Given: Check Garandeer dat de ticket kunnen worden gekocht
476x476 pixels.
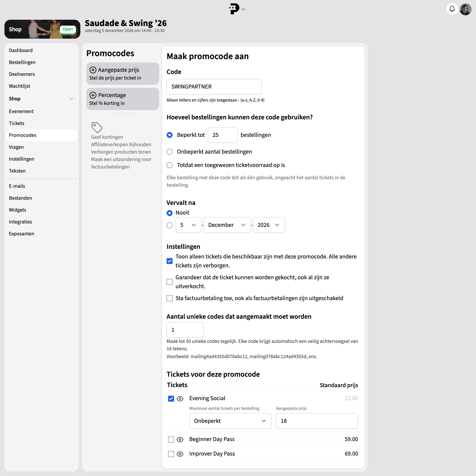Looking at the screenshot, I should (x=170, y=282).
